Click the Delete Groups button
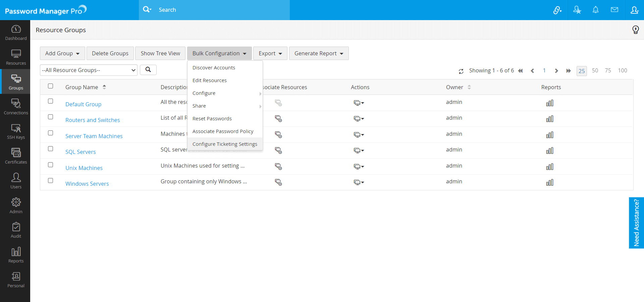The image size is (644, 302). pyautogui.click(x=110, y=53)
